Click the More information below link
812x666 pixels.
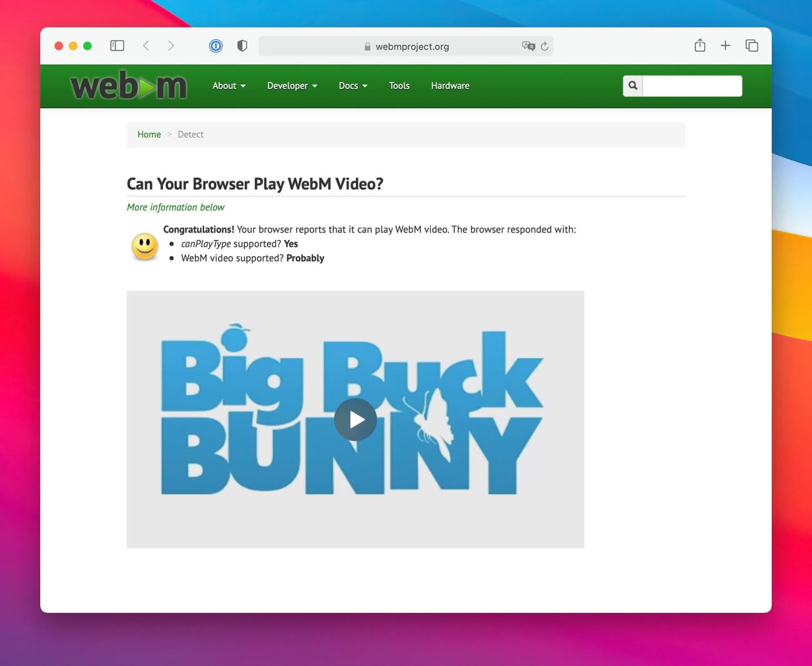(x=176, y=207)
